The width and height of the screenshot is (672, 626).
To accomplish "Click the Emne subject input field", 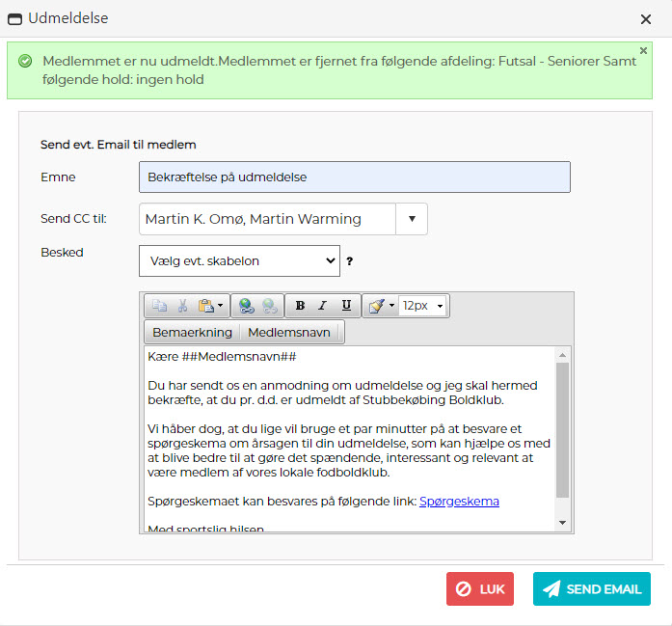I will click(355, 177).
